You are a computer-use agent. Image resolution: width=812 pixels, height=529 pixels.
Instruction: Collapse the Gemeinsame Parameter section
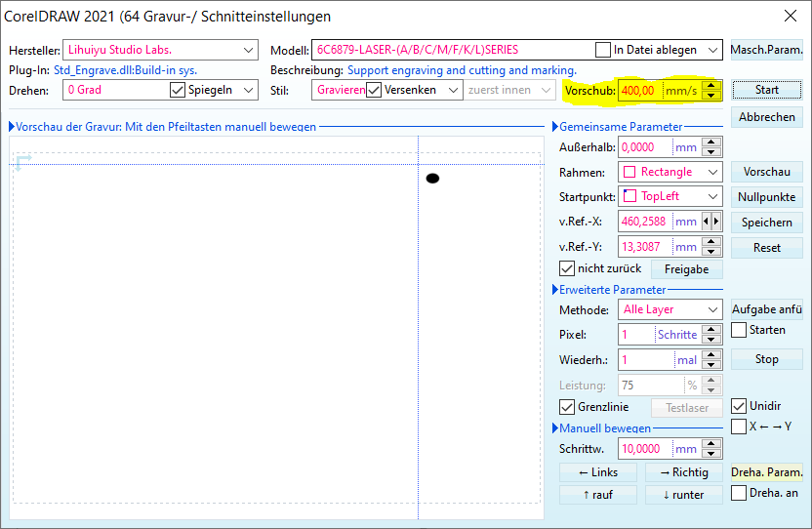pyautogui.click(x=555, y=127)
